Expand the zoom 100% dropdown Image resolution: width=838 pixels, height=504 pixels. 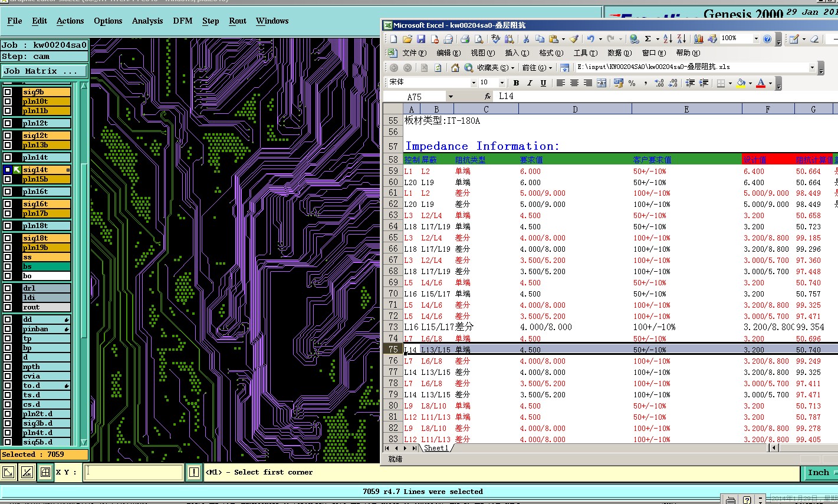(x=755, y=39)
